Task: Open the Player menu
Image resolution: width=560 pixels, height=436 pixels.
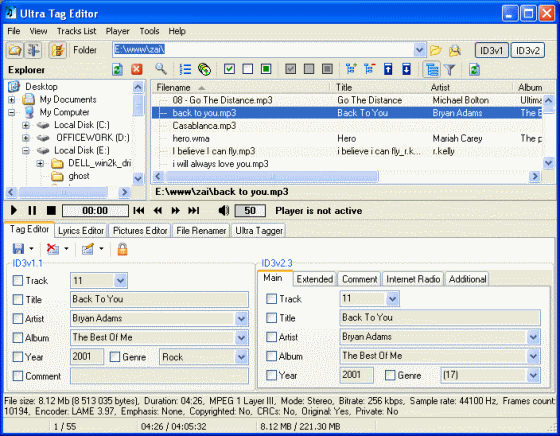Action: (x=118, y=31)
